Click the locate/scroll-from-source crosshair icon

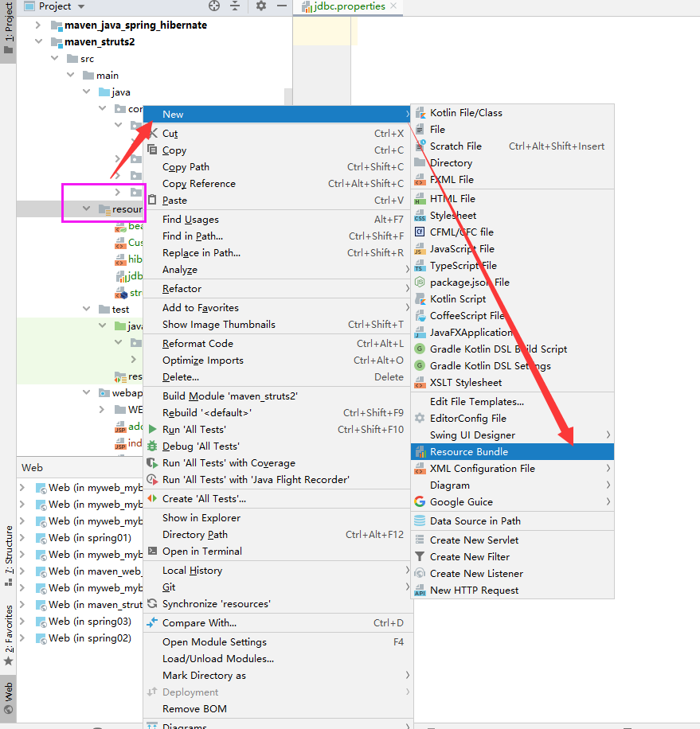coord(214,6)
